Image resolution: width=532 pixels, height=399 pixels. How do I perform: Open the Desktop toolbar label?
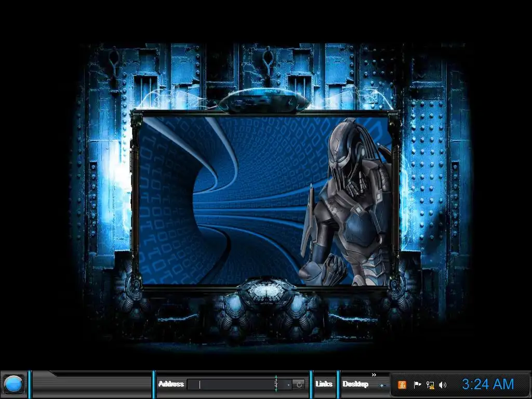click(355, 384)
